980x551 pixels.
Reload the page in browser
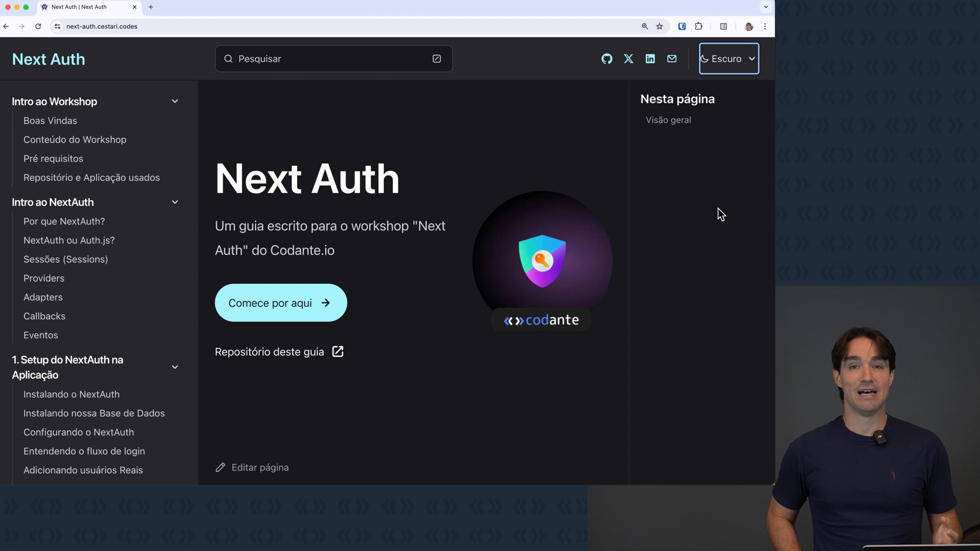coord(38,27)
